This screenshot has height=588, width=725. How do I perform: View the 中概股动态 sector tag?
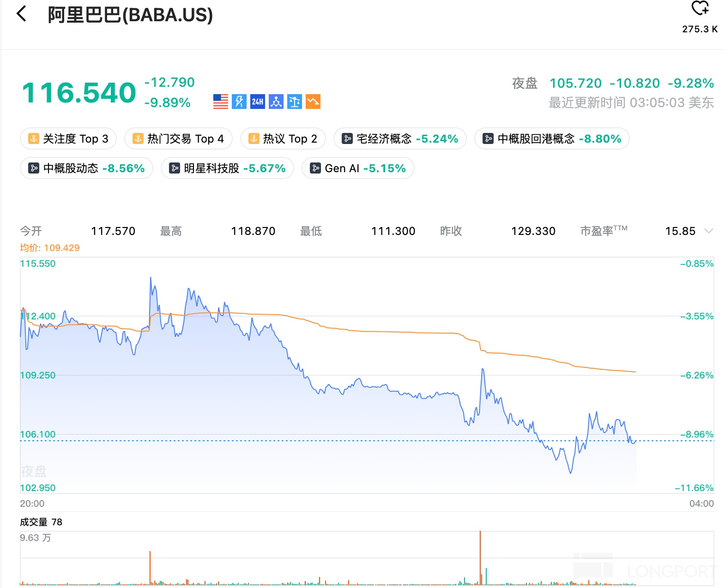[x=86, y=168]
